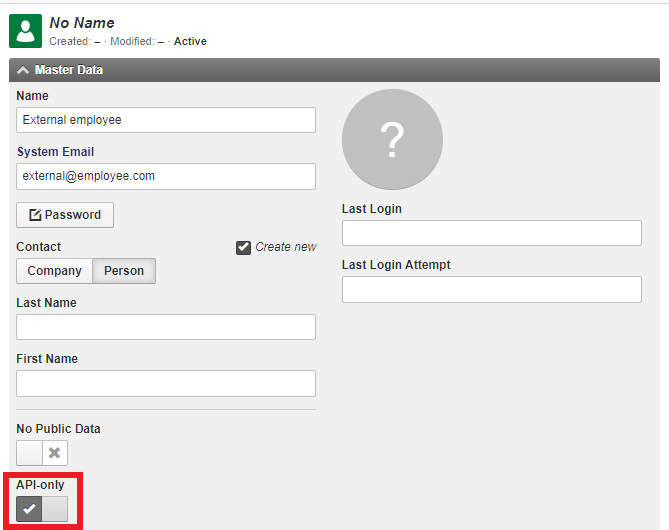Select the Last Login field
This screenshot has height=530, width=669.
491,233
